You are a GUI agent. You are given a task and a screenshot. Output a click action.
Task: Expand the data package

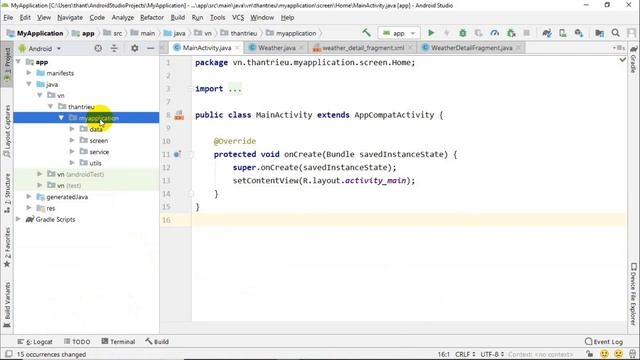point(72,129)
